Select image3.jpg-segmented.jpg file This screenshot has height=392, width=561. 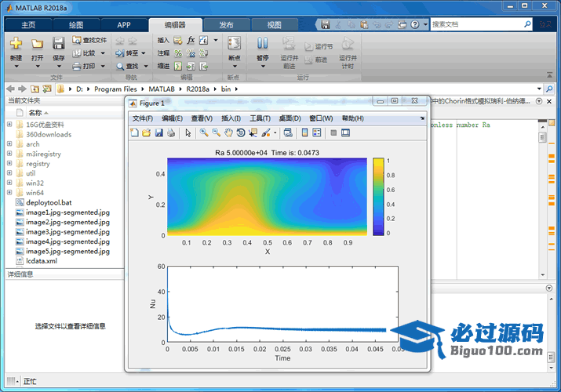click(67, 232)
